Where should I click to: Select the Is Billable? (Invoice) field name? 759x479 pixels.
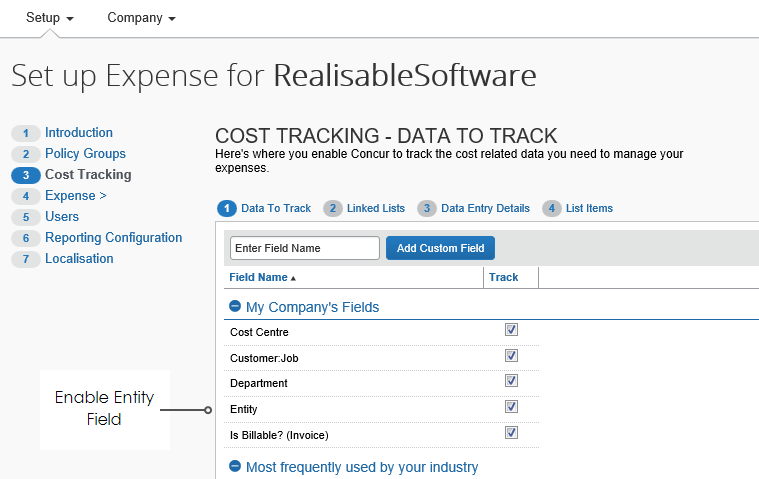tap(279, 435)
